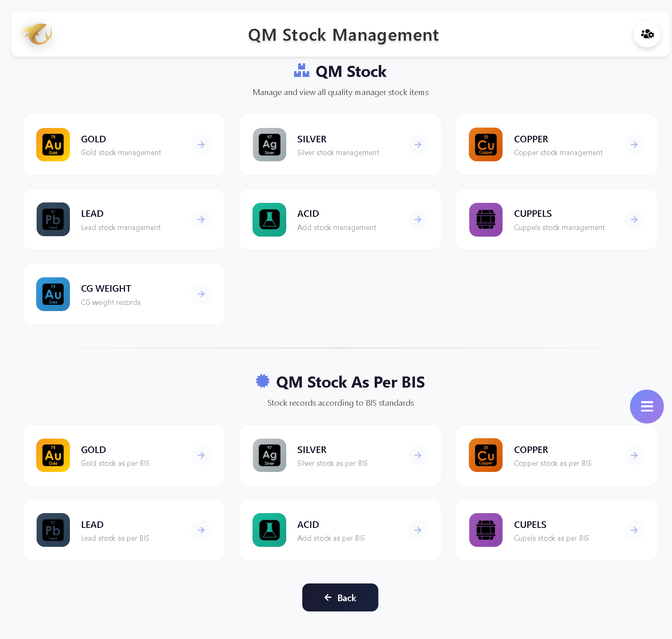
Task: Select the Cupels stock as per BIS title
Action: point(530,525)
